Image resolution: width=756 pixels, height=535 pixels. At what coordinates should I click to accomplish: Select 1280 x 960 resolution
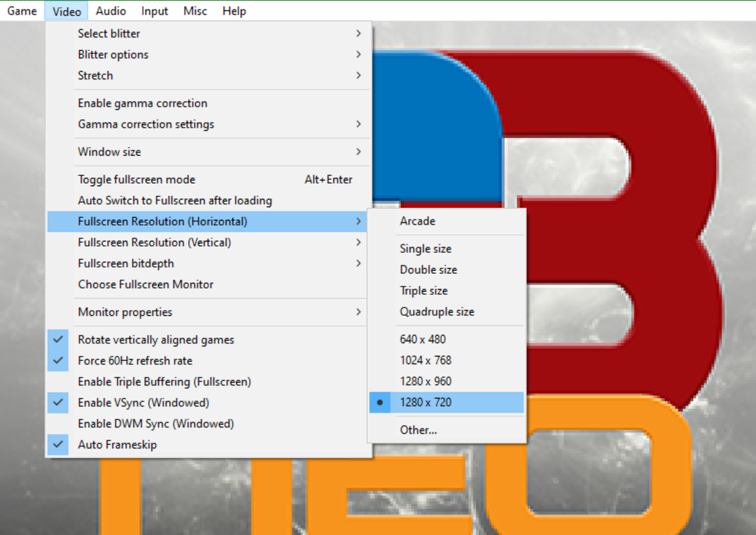pyautogui.click(x=447, y=382)
